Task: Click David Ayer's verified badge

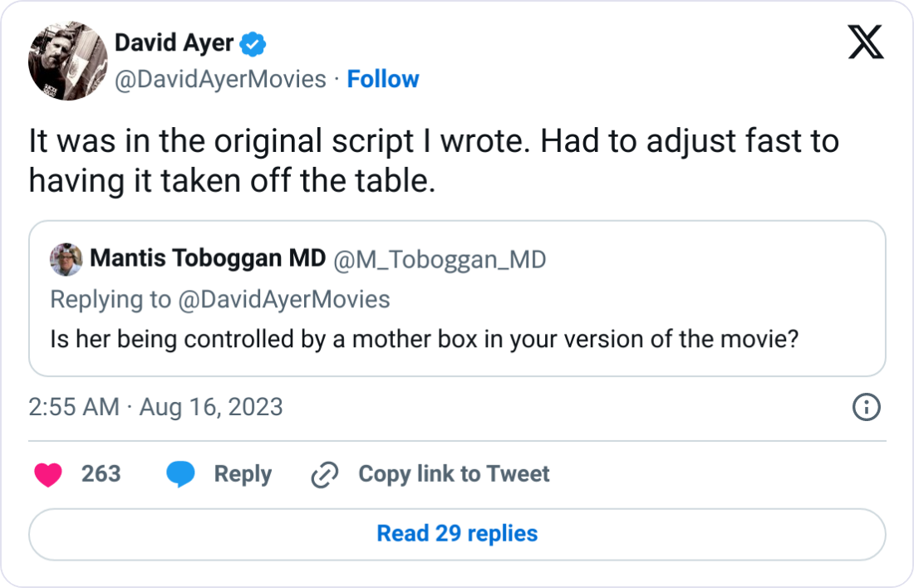Action: (x=252, y=42)
